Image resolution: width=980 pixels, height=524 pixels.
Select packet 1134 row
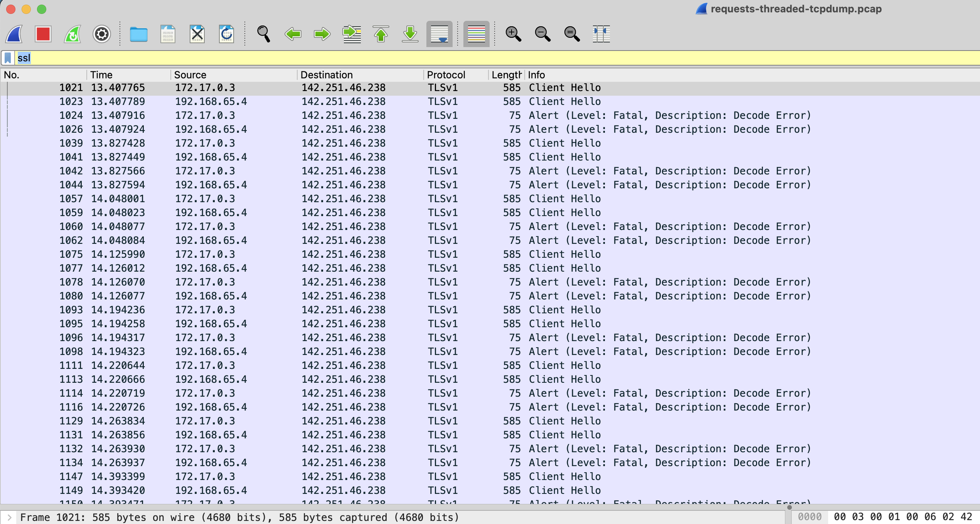pyautogui.click(x=490, y=463)
